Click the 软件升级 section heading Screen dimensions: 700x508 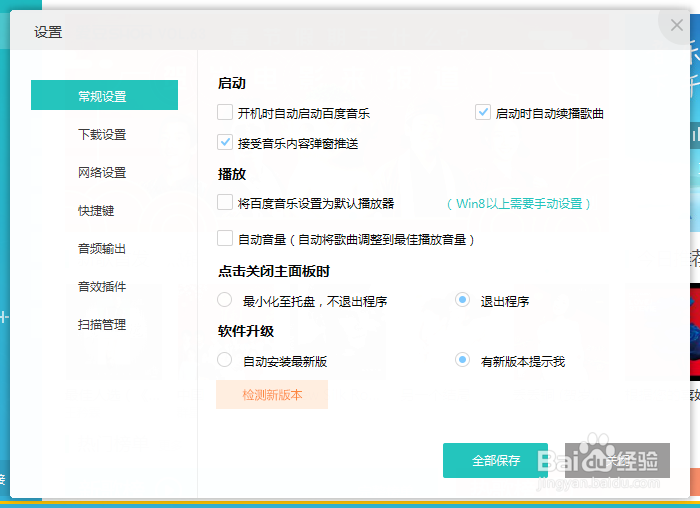(246, 331)
